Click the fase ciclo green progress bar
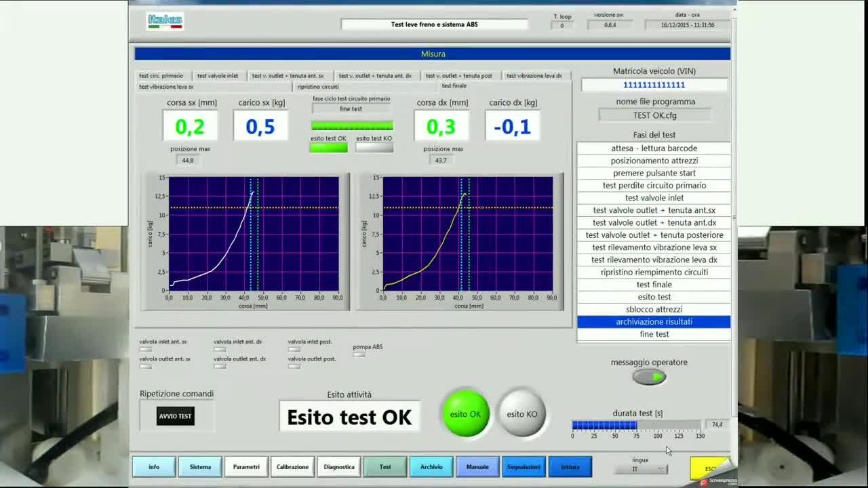 [x=352, y=125]
